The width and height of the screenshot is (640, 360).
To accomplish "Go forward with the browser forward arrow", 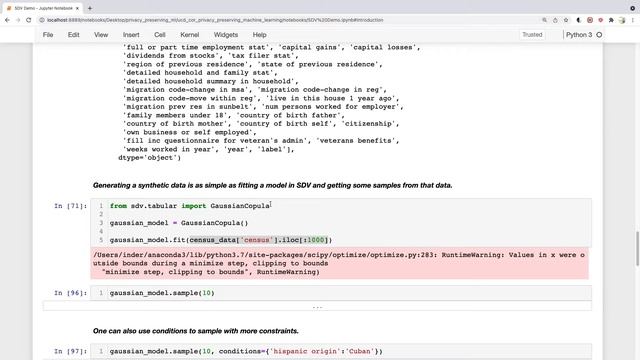I will pyautogui.click(x=18, y=20).
